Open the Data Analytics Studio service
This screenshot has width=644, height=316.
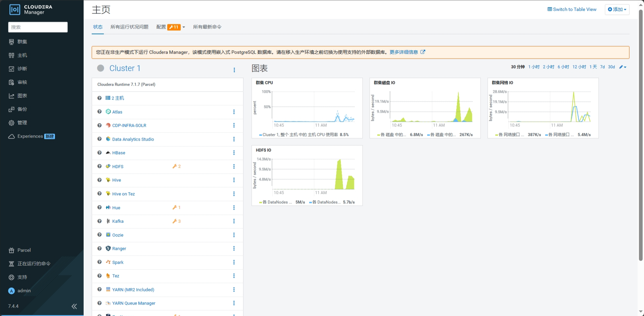(x=133, y=139)
